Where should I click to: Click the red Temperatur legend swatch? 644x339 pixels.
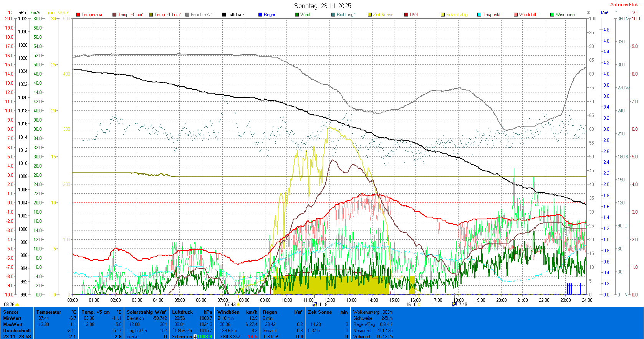point(78,15)
